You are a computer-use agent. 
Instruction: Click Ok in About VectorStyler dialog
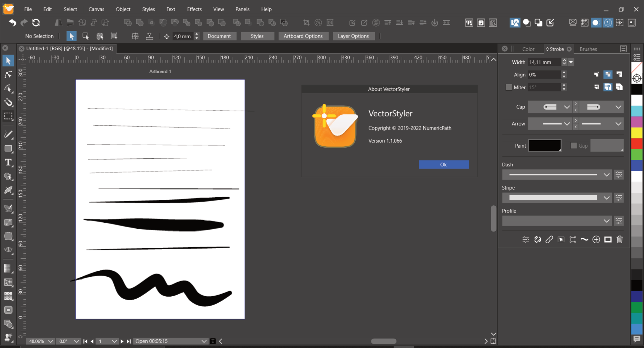pyautogui.click(x=444, y=164)
